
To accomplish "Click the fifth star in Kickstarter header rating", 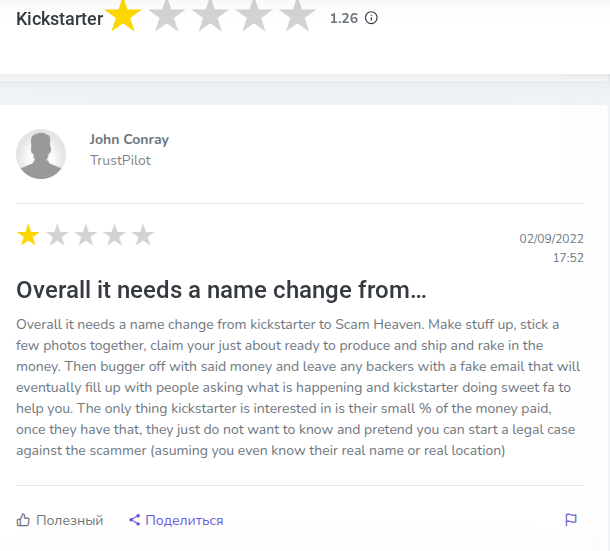I will pyautogui.click(x=297, y=16).
